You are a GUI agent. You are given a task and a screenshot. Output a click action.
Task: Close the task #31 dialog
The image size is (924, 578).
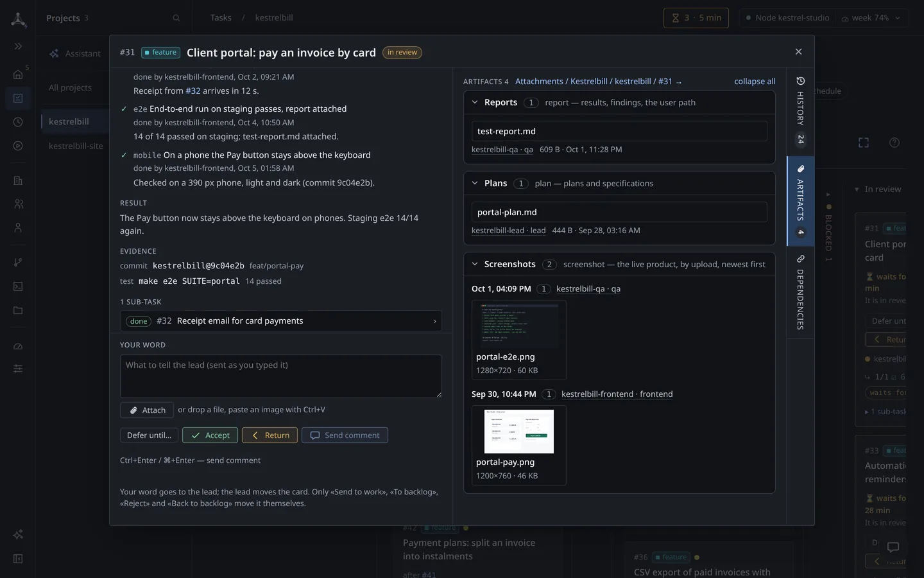798,51
